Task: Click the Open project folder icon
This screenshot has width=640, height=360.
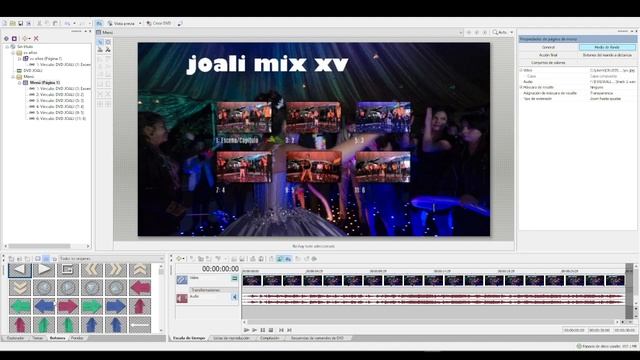Action: point(13,24)
